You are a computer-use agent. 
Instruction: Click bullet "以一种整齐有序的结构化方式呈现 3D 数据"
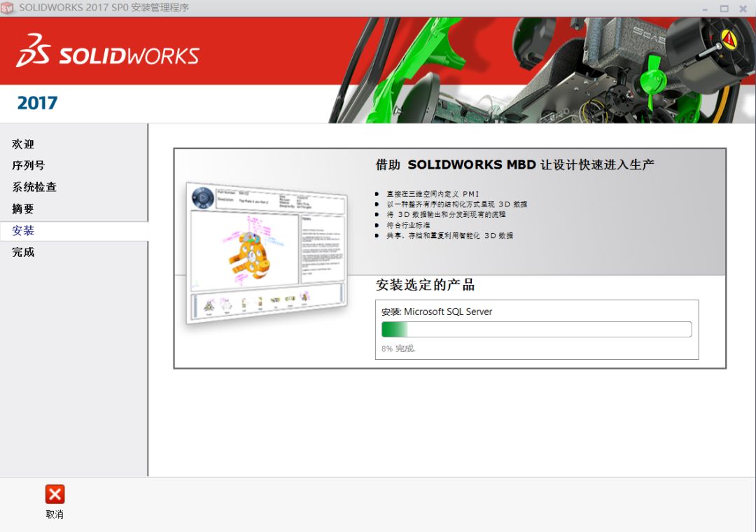pos(456,204)
